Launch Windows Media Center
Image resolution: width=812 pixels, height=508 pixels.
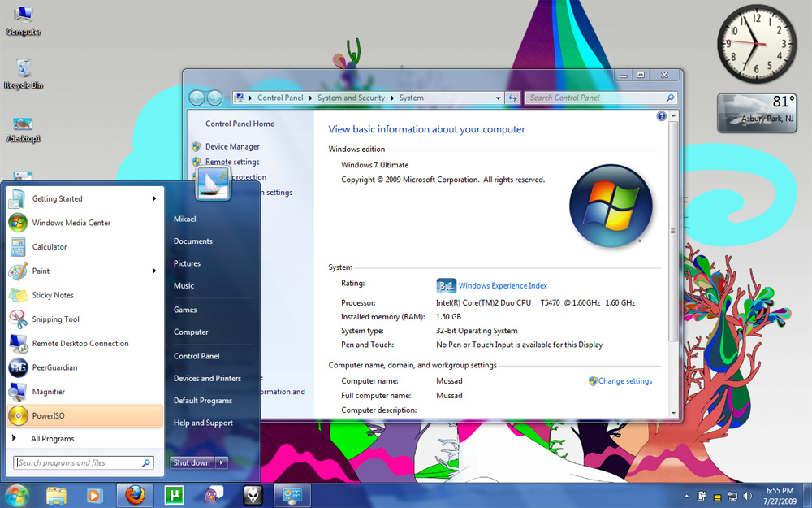(x=85, y=223)
